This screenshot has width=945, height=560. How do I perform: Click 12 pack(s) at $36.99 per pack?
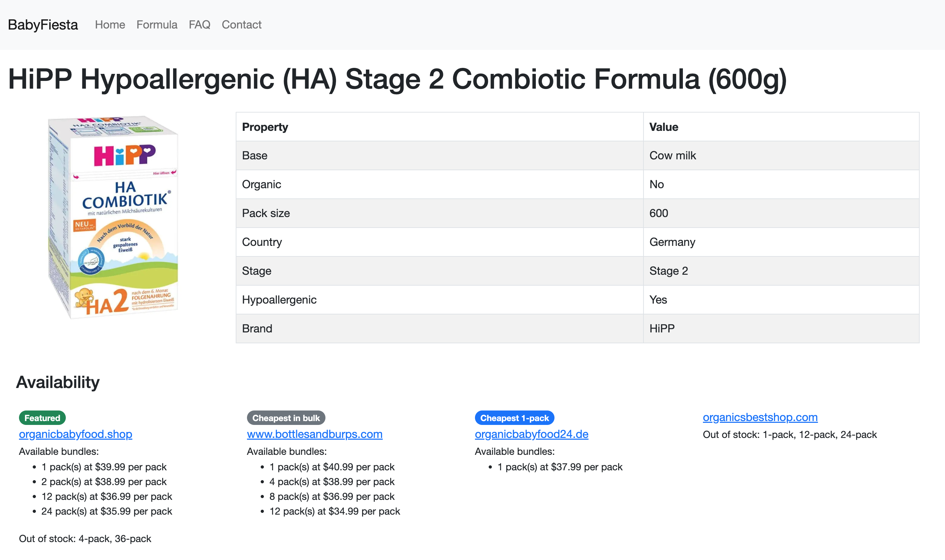[x=106, y=496]
